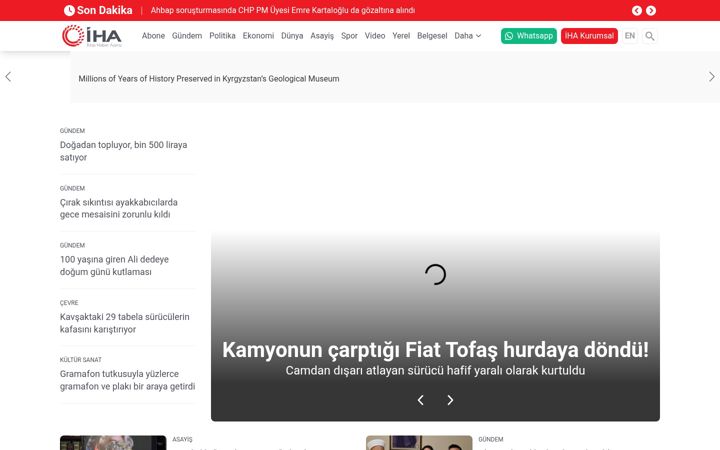
Task: Click the KÜLTÜR SANAT category label
Action: point(80,360)
